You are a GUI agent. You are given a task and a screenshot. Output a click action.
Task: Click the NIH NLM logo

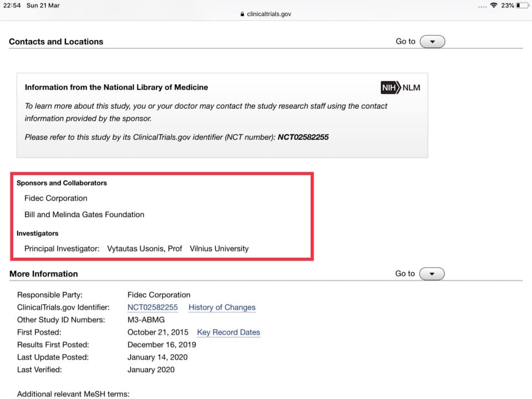(400, 88)
